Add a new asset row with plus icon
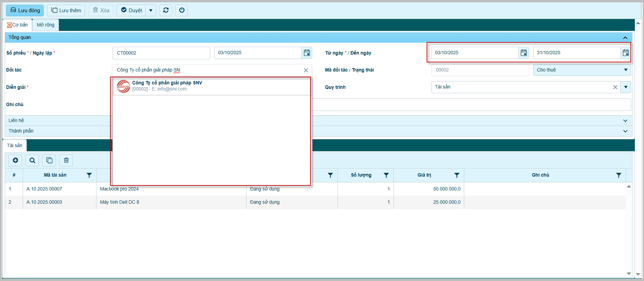 (x=15, y=160)
